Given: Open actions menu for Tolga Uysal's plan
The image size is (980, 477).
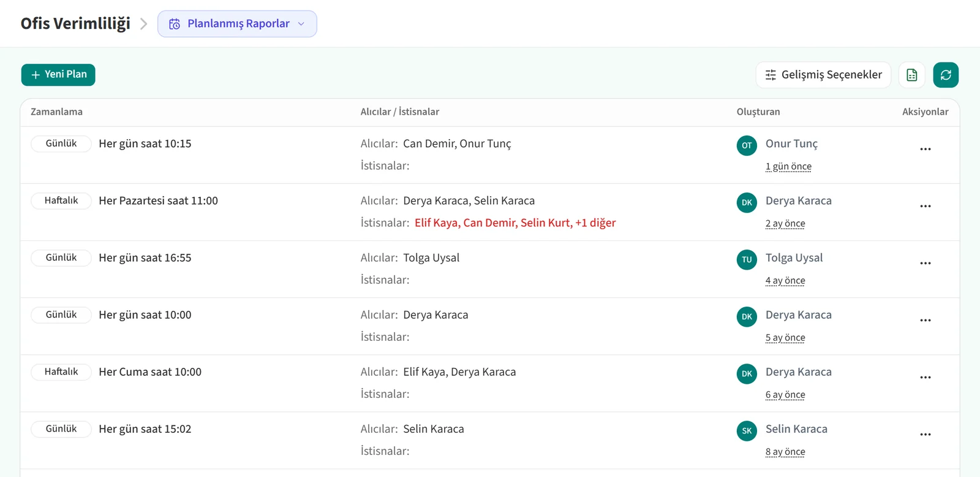Looking at the screenshot, I should pyautogui.click(x=925, y=263).
